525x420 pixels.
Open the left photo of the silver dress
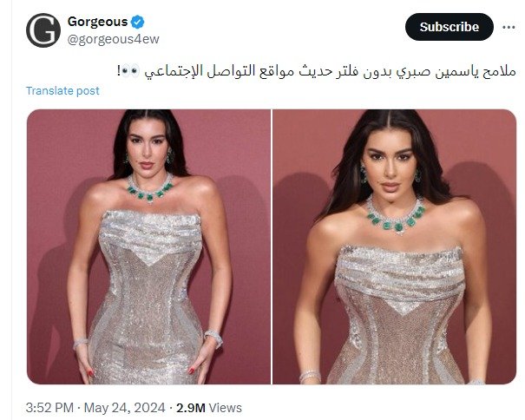point(148,246)
